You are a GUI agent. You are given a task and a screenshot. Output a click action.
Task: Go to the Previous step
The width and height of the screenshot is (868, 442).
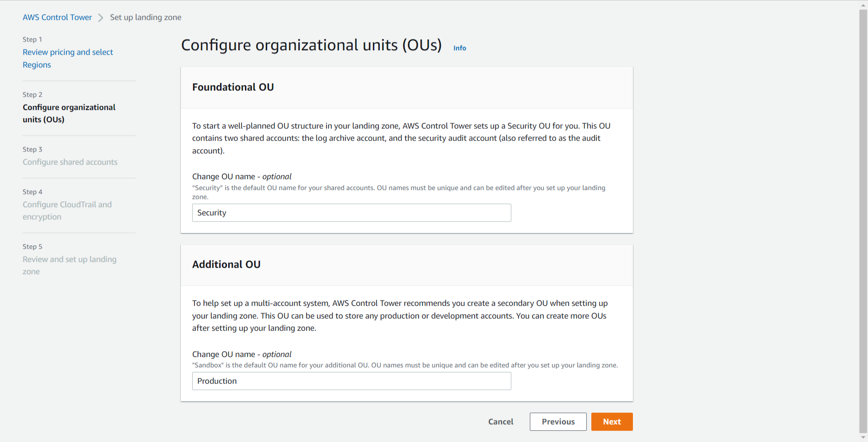(x=558, y=422)
